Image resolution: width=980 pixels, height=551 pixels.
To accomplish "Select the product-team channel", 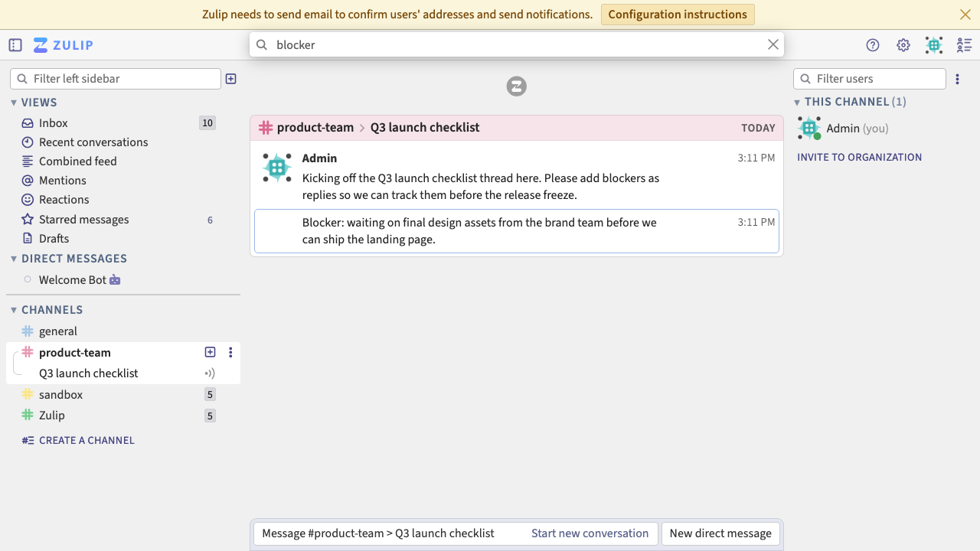I will coord(75,353).
